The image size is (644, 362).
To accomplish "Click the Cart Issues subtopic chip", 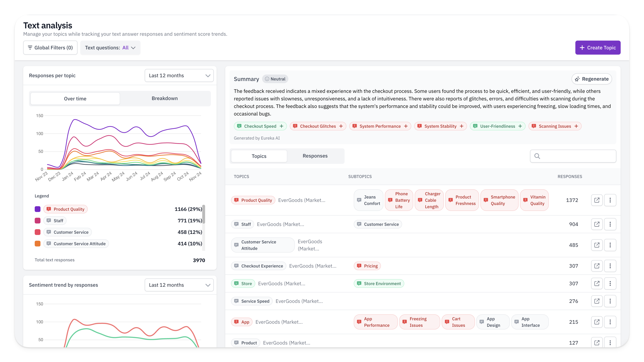I will click(458, 322).
